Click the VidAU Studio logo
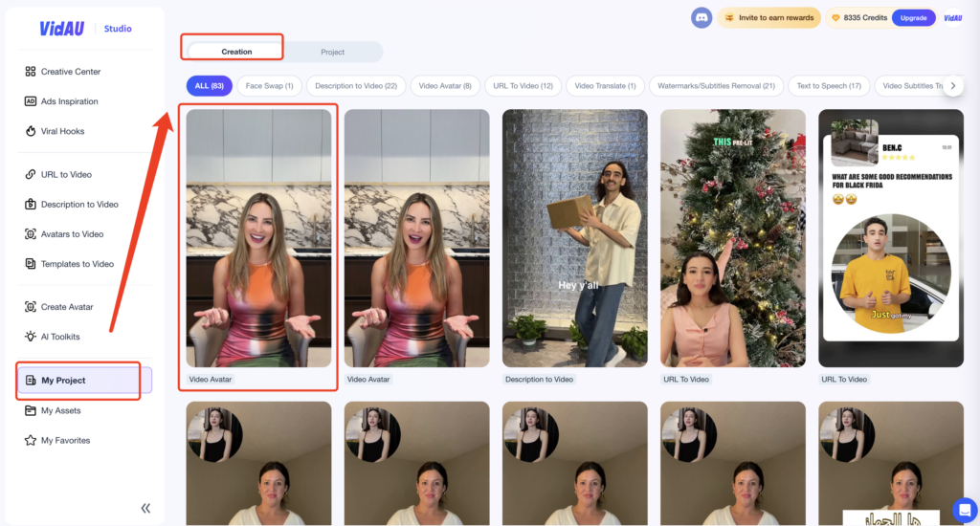Viewport: 980px width, 526px height. (85, 29)
